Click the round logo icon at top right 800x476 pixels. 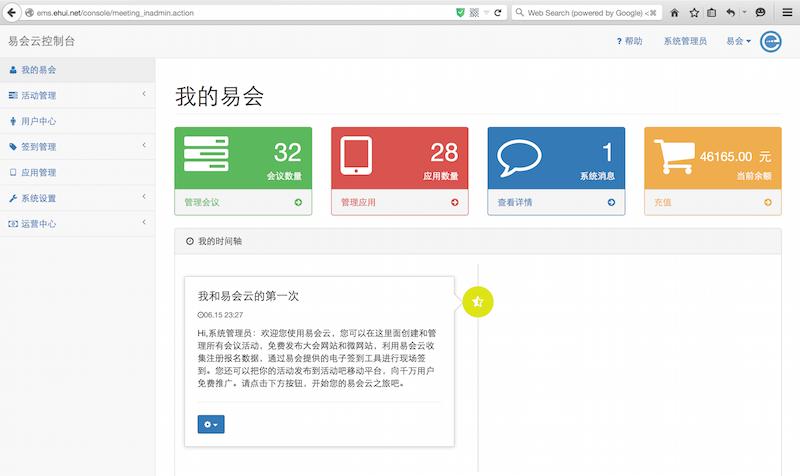(772, 41)
